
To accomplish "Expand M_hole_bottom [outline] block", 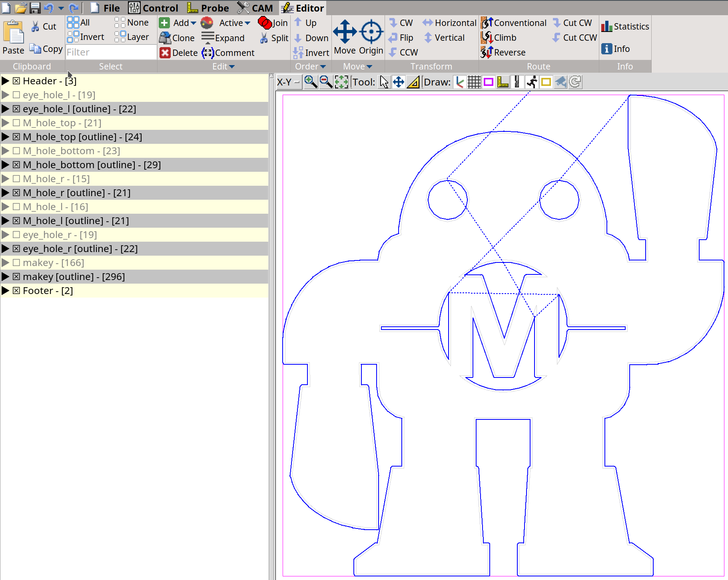I will [5, 165].
